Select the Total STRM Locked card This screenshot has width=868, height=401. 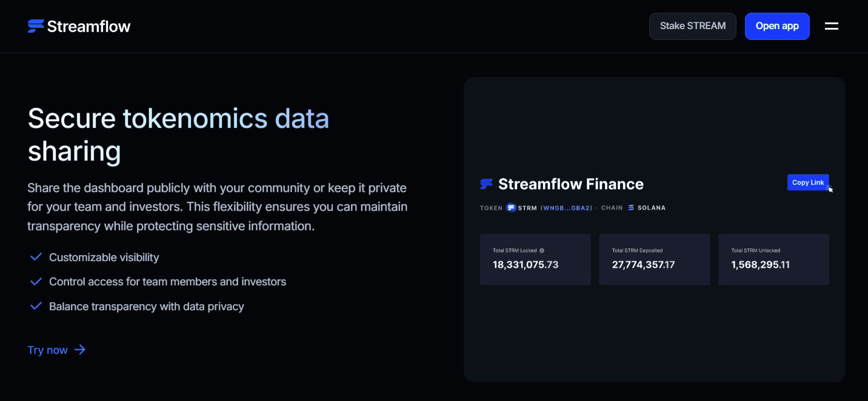[535, 259]
